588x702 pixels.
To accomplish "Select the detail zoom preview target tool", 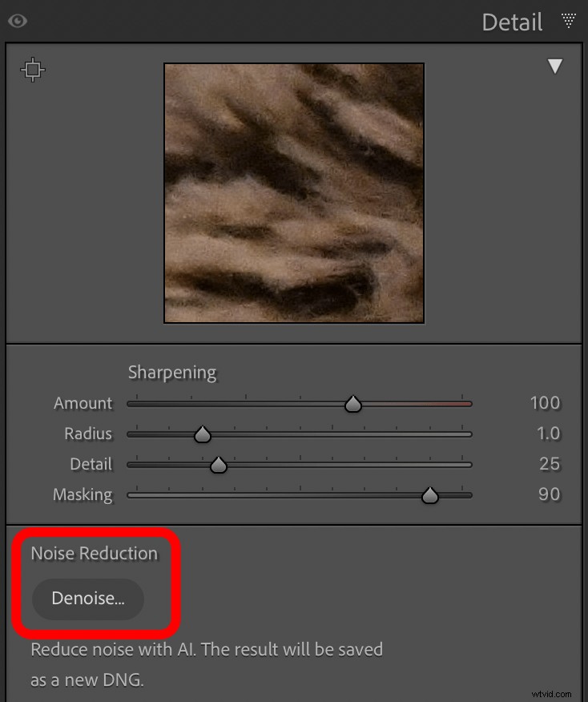I will tap(33, 70).
